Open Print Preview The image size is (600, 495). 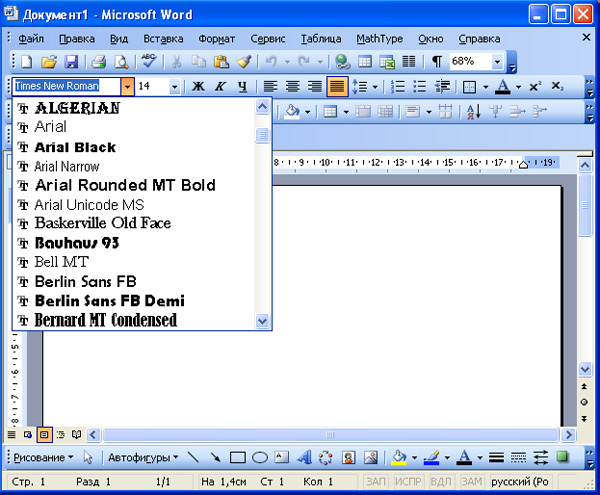tap(121, 62)
